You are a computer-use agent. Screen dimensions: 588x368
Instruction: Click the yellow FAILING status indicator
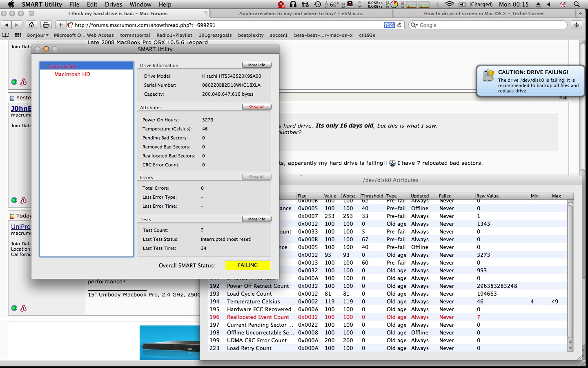click(248, 265)
